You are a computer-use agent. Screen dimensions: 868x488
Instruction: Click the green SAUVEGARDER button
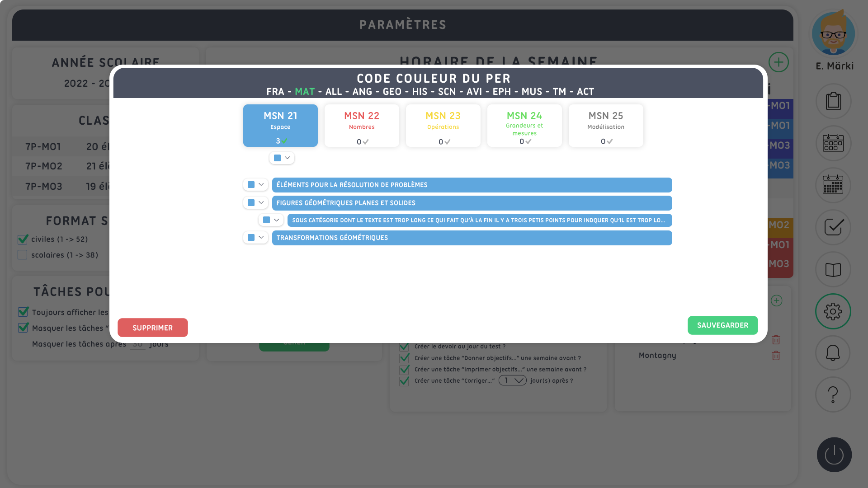coord(723,325)
